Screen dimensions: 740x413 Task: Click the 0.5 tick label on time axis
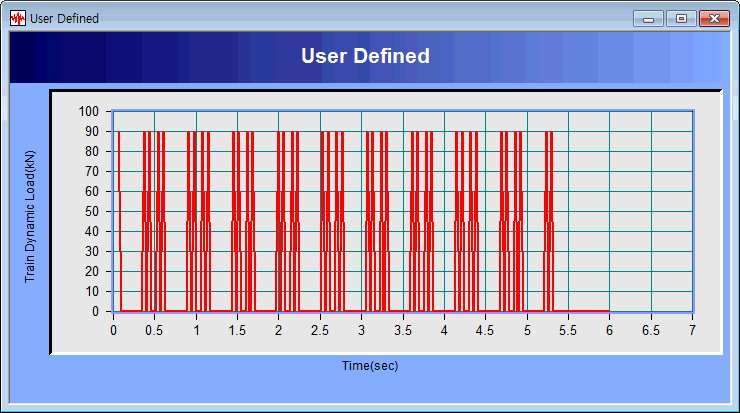point(155,330)
